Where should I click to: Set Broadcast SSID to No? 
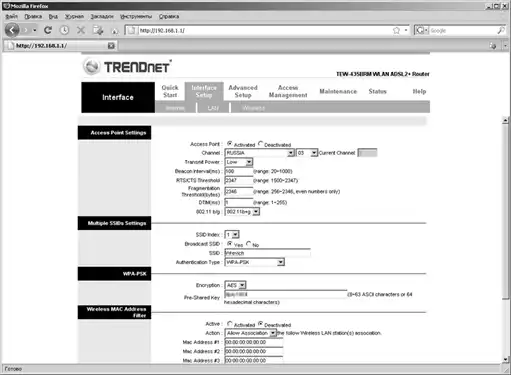[248, 244]
